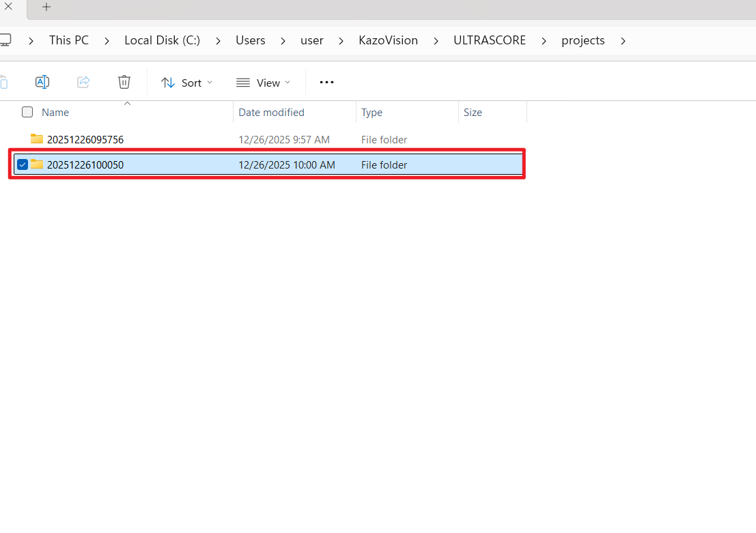Add a new tab with plus icon

(x=46, y=7)
